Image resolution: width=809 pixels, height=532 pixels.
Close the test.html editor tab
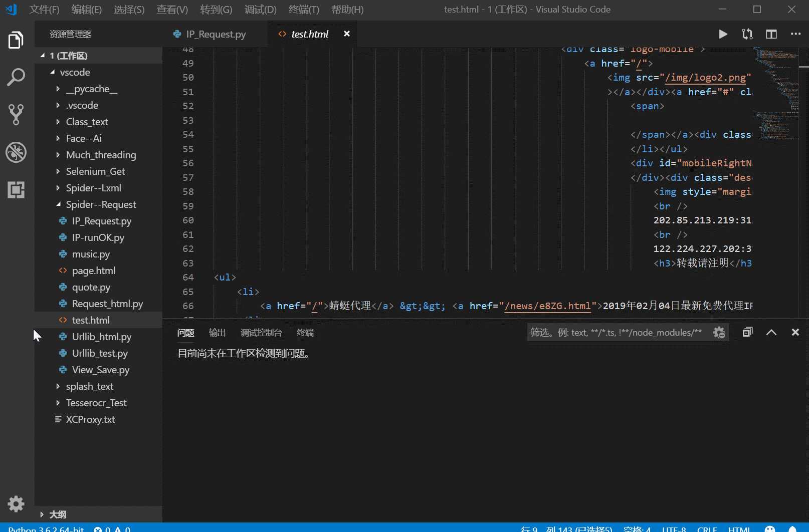pos(347,34)
